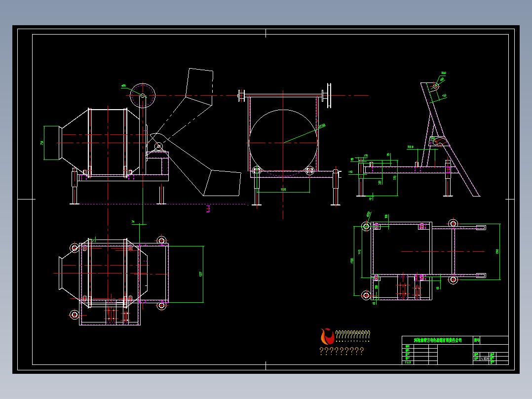Screen dimensions: 532x399
Task: Select the pulley wheel circle in side elevation
Action: click(x=143, y=96)
